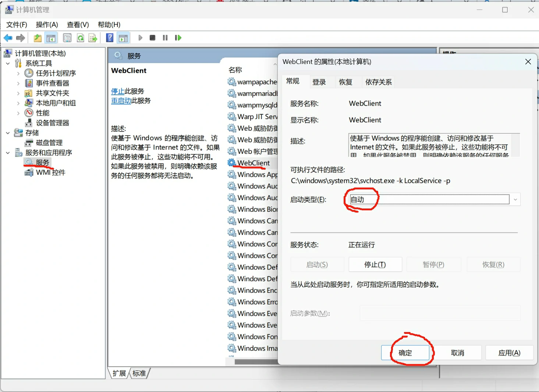Select 设备管理器 in the tree
Screen dimensions: 539x392
click(53, 123)
